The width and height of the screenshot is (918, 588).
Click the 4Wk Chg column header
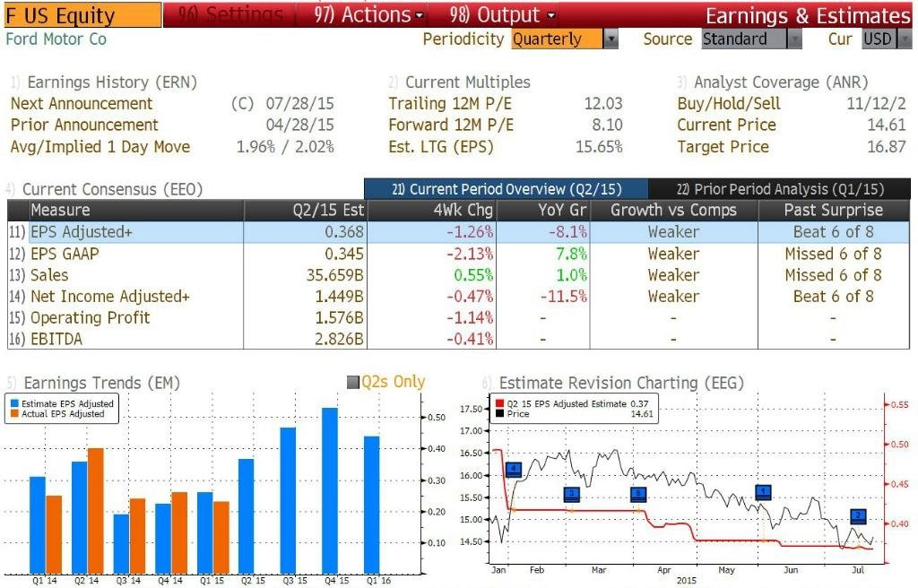[431, 211]
